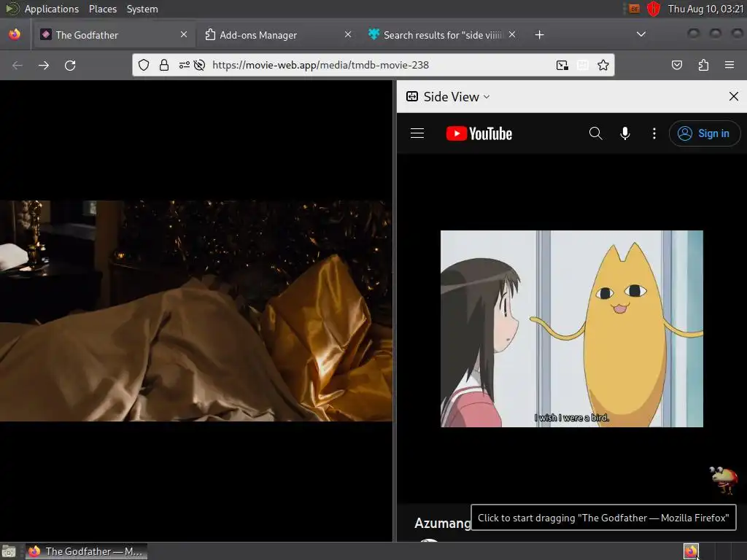Open tracking protection shield panel
This screenshot has width=747, height=560.
(x=144, y=65)
